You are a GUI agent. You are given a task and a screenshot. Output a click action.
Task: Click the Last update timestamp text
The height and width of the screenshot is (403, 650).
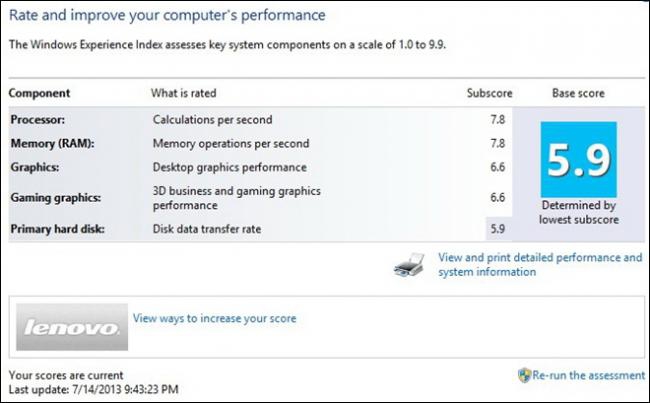[x=96, y=388]
